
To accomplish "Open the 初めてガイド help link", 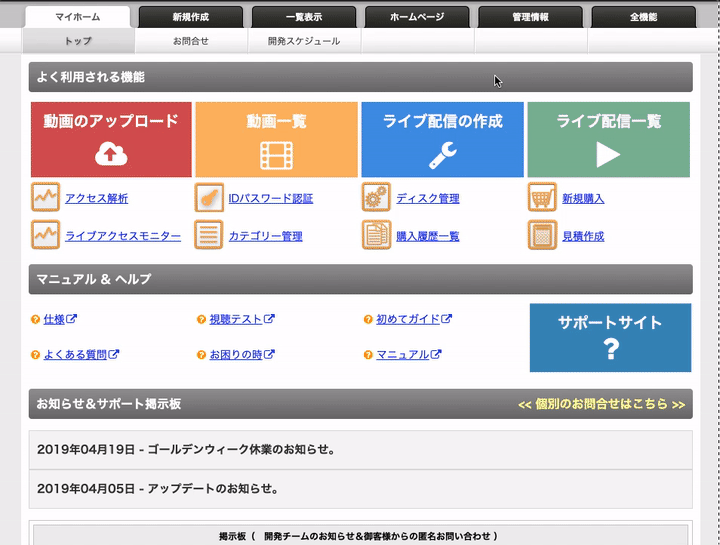I will (x=414, y=319).
